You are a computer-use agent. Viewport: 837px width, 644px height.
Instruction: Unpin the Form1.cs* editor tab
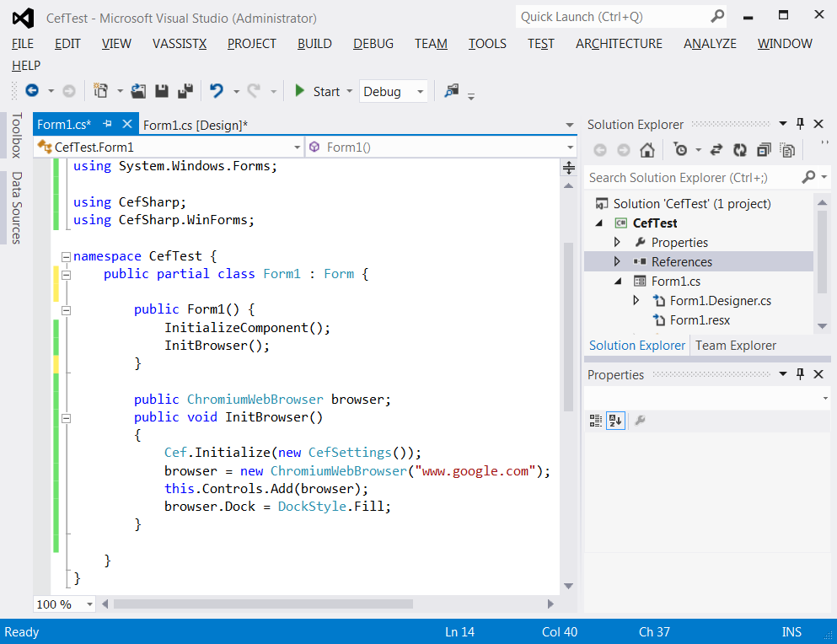(107, 123)
